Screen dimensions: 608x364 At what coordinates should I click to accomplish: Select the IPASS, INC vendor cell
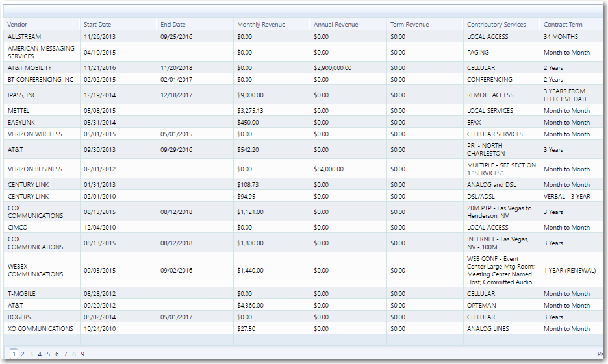[x=42, y=95]
